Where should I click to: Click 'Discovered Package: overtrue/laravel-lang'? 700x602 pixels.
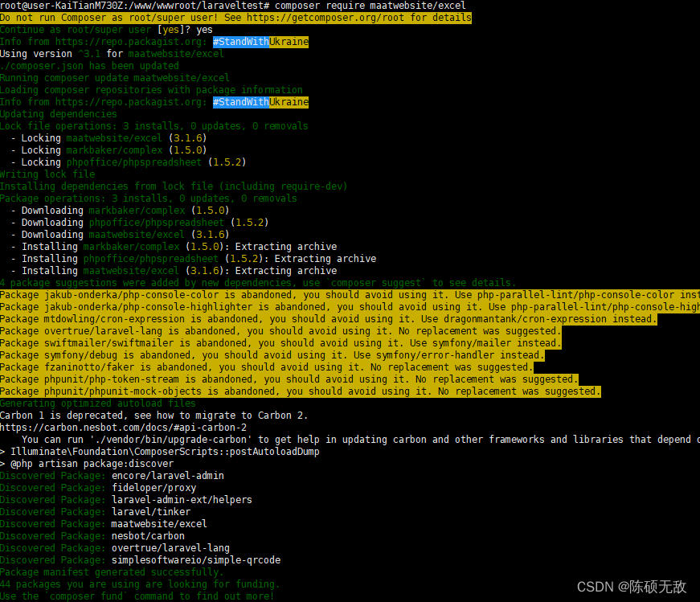115,548
